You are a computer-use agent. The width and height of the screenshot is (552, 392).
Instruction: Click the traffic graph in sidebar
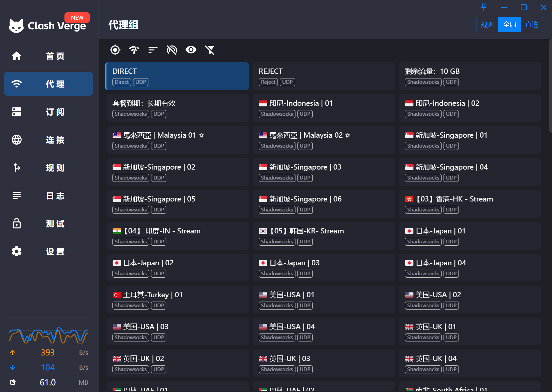tap(49, 335)
